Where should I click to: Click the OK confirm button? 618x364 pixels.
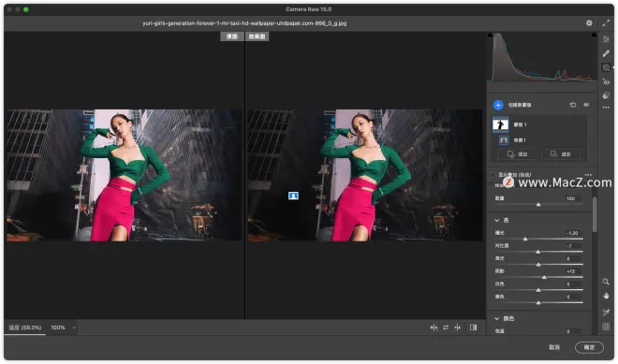point(589,347)
